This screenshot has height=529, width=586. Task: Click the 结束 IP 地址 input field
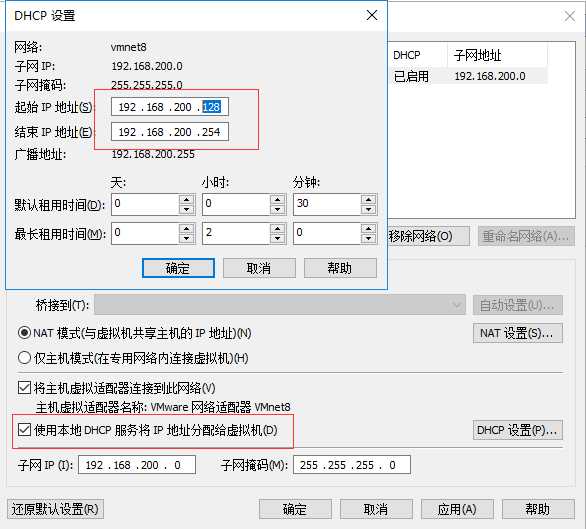pos(170,132)
